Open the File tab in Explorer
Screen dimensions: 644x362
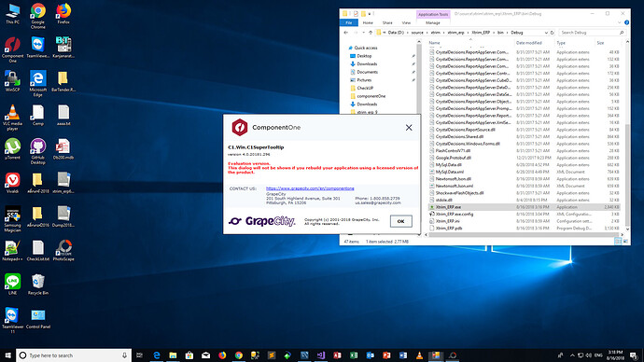click(x=349, y=23)
